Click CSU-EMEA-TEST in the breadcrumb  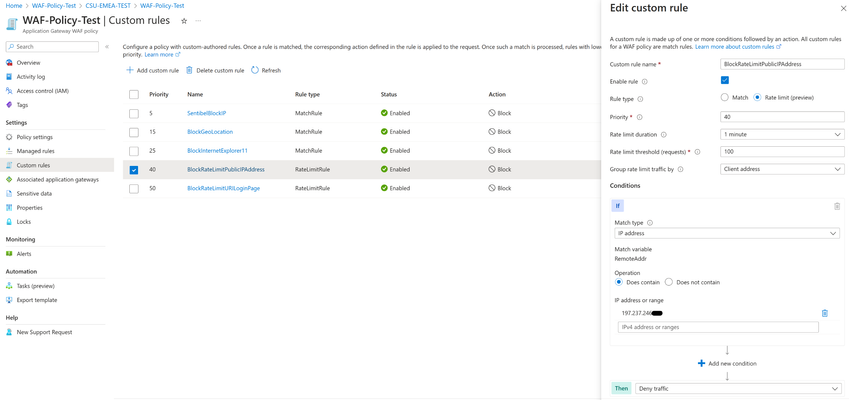[108, 5]
